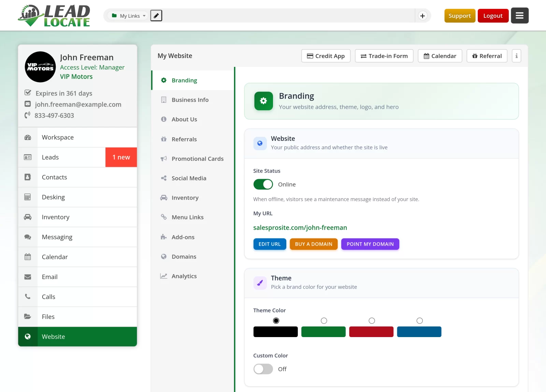Click phone number 833-497-6303
The height and width of the screenshot is (392, 546).
[x=54, y=115]
